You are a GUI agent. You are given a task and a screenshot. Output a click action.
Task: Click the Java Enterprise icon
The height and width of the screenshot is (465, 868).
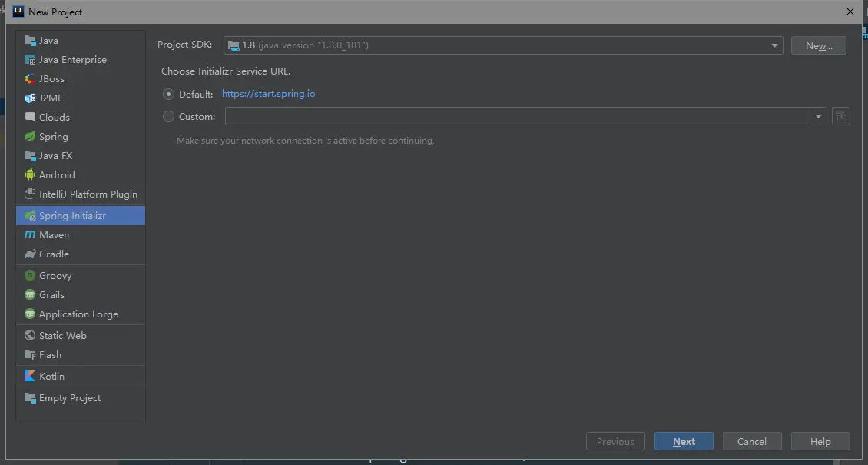point(30,60)
